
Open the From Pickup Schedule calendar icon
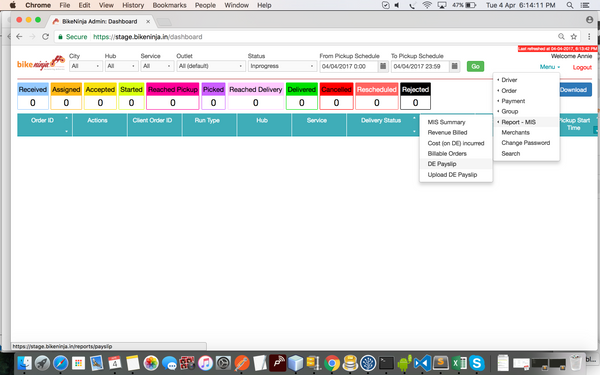click(383, 66)
